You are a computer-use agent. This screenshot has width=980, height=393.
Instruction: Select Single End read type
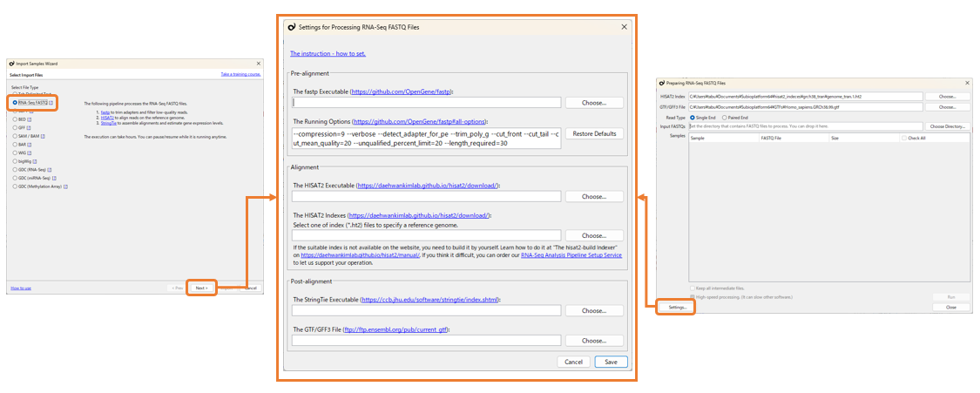693,118
